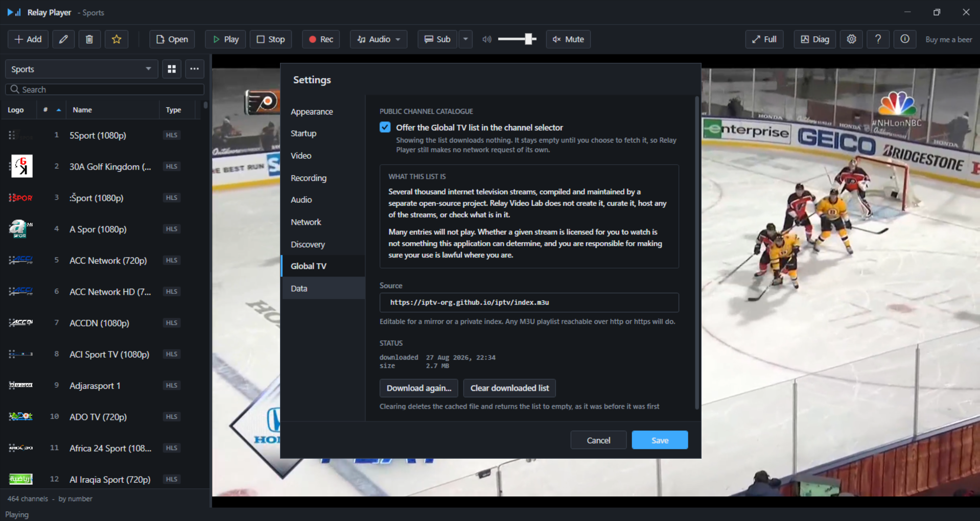This screenshot has height=521, width=980.
Task: Click Play in the toolbar
Action: [x=225, y=39]
